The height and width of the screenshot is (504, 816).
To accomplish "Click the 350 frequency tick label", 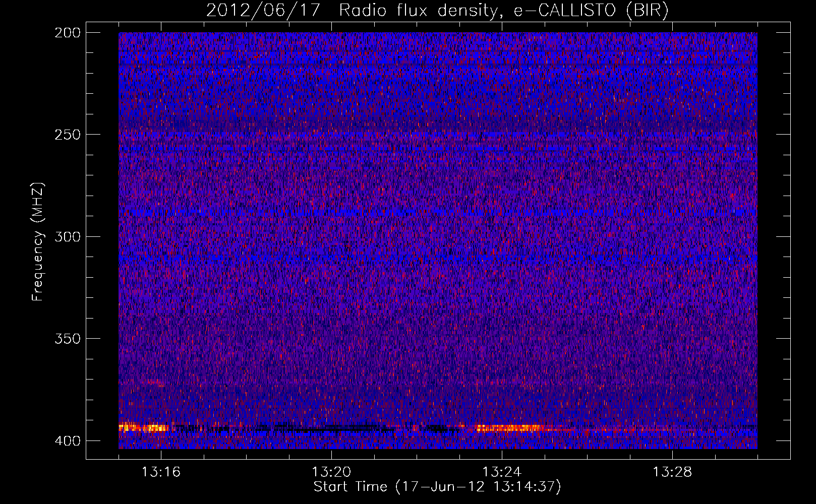I will [68, 338].
